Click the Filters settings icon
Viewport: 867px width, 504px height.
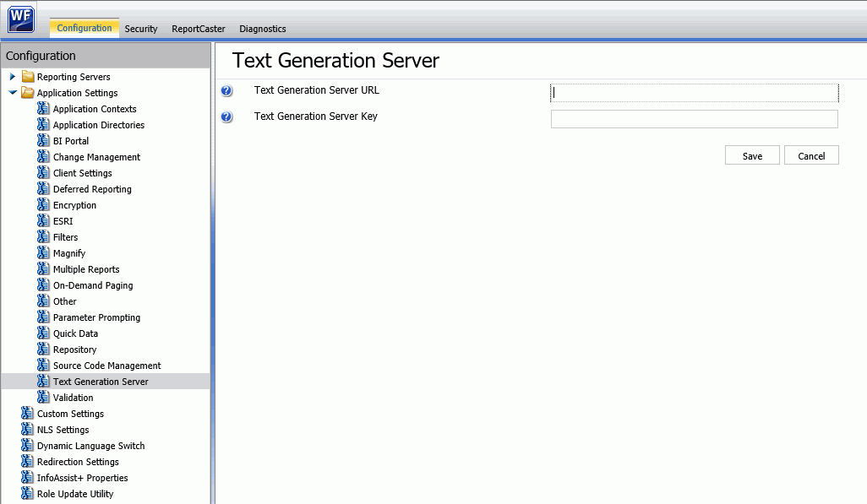click(x=43, y=236)
